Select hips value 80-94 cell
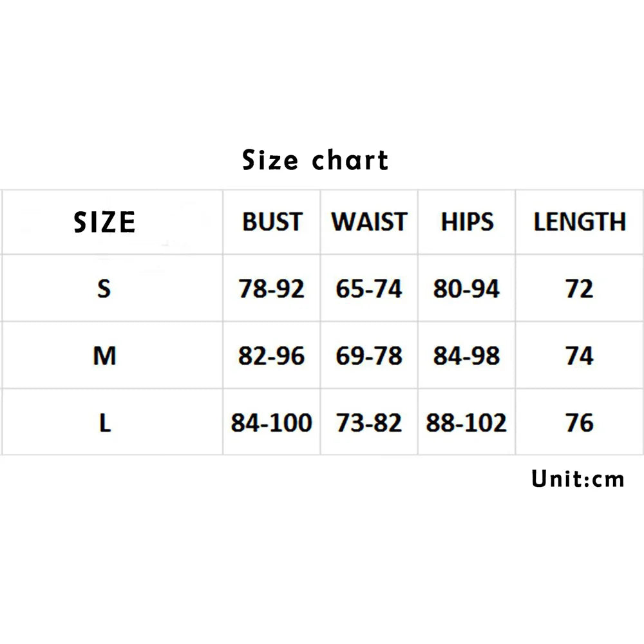This screenshot has width=644, height=644. click(466, 289)
